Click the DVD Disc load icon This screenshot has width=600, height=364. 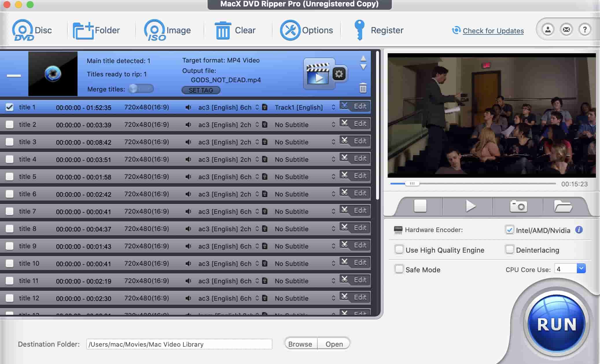coord(23,30)
